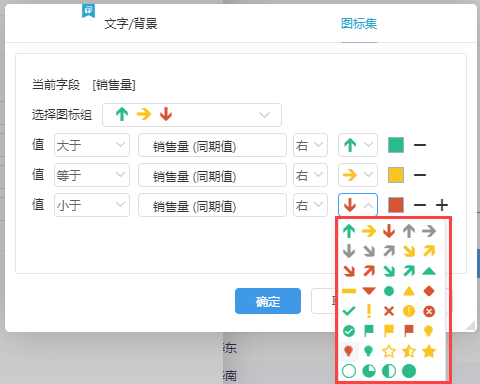Switch to the 图标集 tab
Image resolution: width=480 pixels, height=384 pixels.
coord(359,24)
